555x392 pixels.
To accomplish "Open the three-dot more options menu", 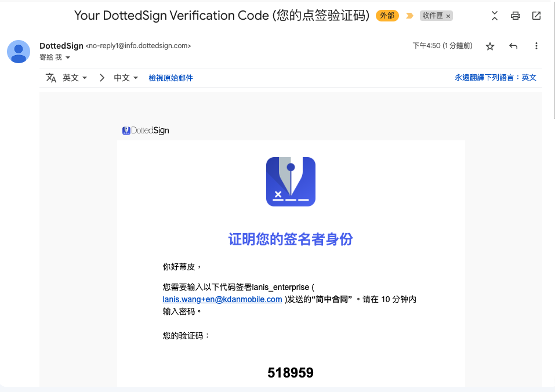I will pos(536,46).
